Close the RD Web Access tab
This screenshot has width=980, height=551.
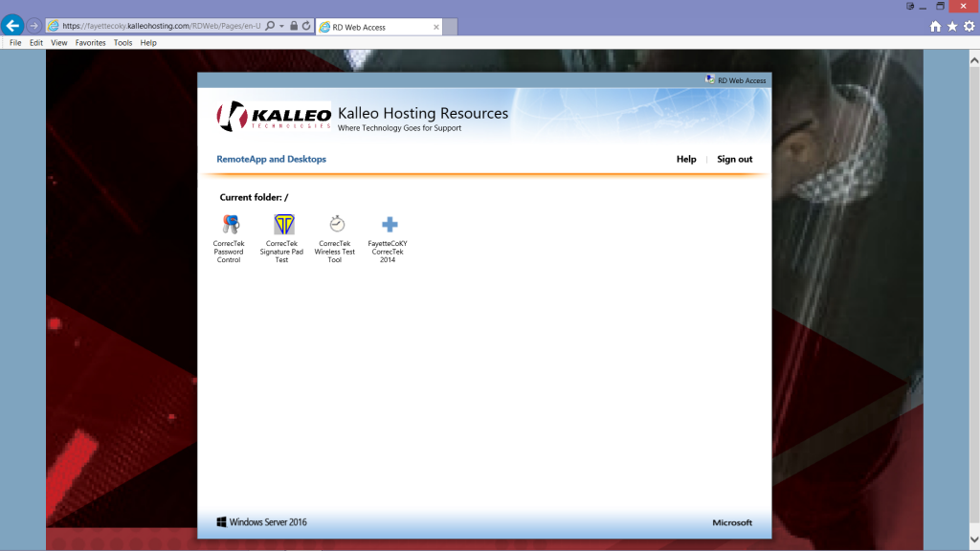coord(436,27)
